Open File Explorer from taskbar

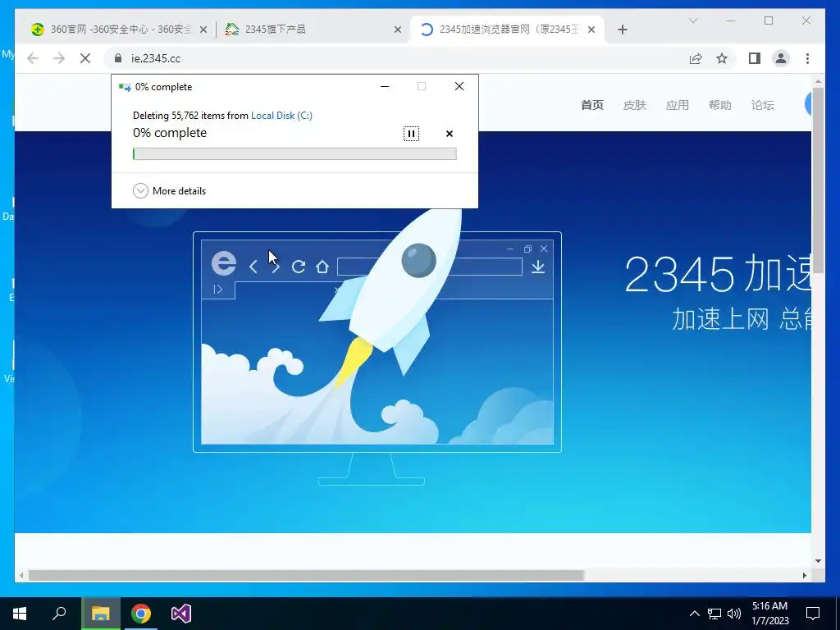pyautogui.click(x=100, y=614)
